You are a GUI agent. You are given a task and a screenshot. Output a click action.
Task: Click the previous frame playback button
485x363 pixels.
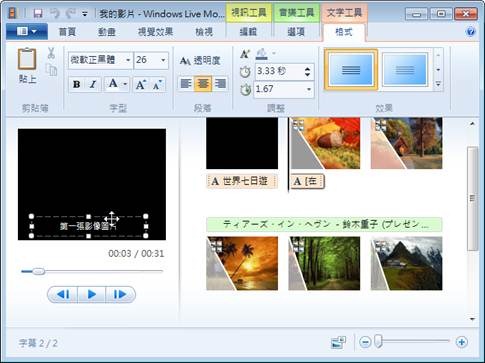coord(63,294)
